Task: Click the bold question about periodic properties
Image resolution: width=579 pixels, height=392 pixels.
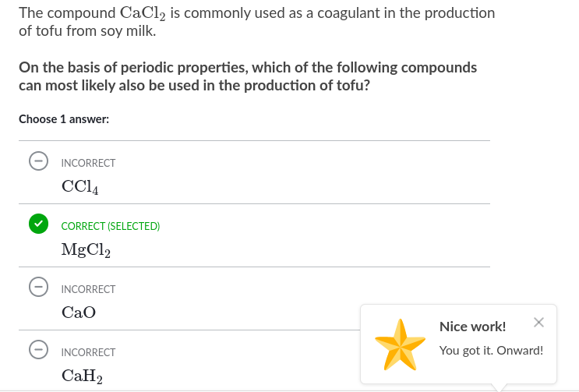Action: pyautogui.click(x=248, y=76)
